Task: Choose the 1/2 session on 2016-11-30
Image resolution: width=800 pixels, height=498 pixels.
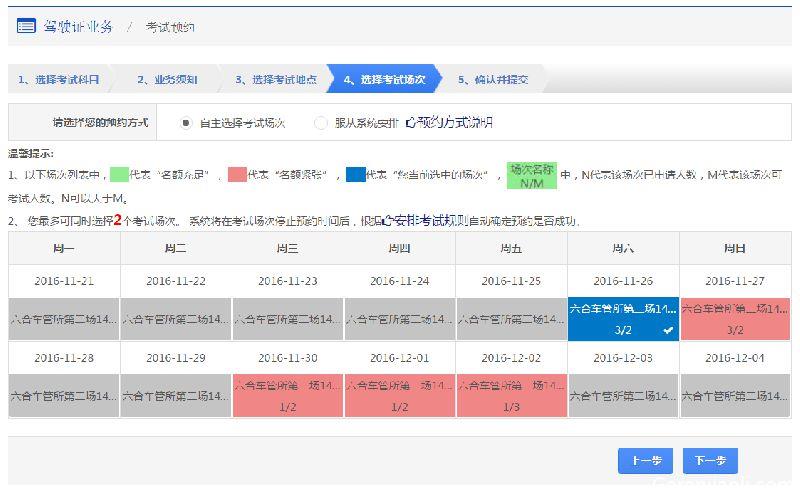Action: [288, 396]
